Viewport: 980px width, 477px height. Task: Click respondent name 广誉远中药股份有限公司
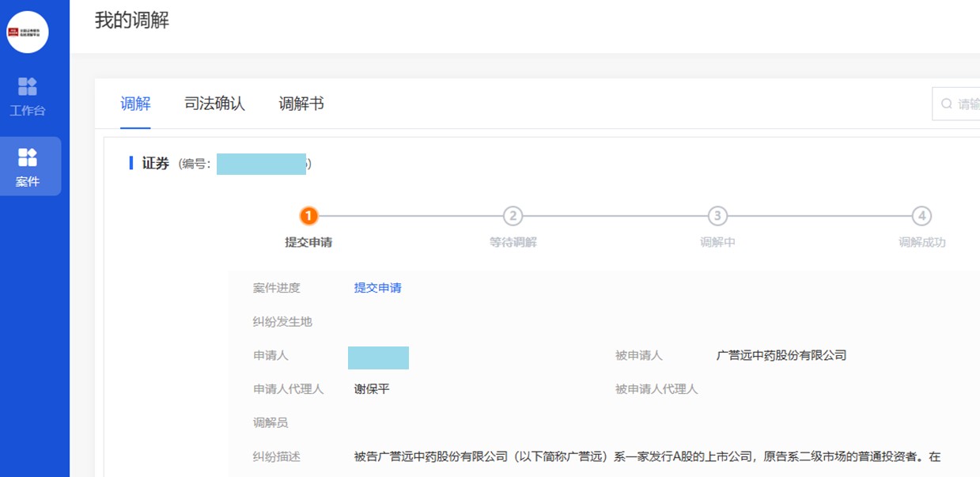click(781, 355)
